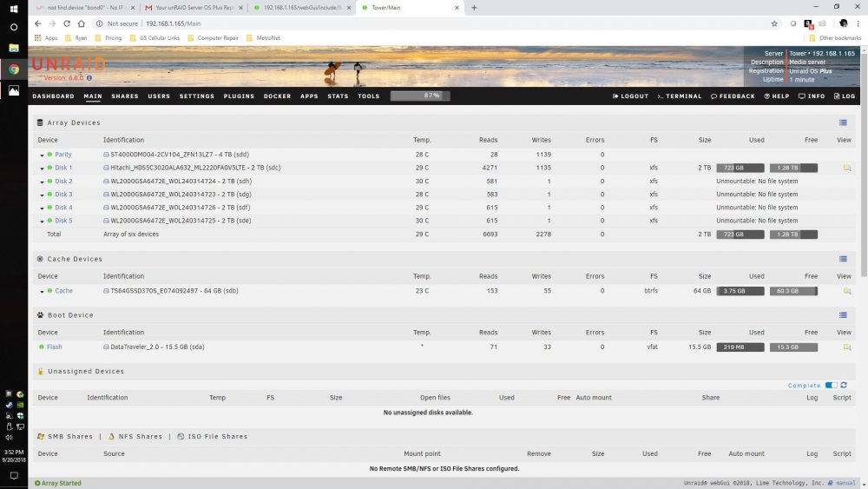Browse Flash contents via View icon
The width and height of the screenshot is (868, 489).
point(847,347)
